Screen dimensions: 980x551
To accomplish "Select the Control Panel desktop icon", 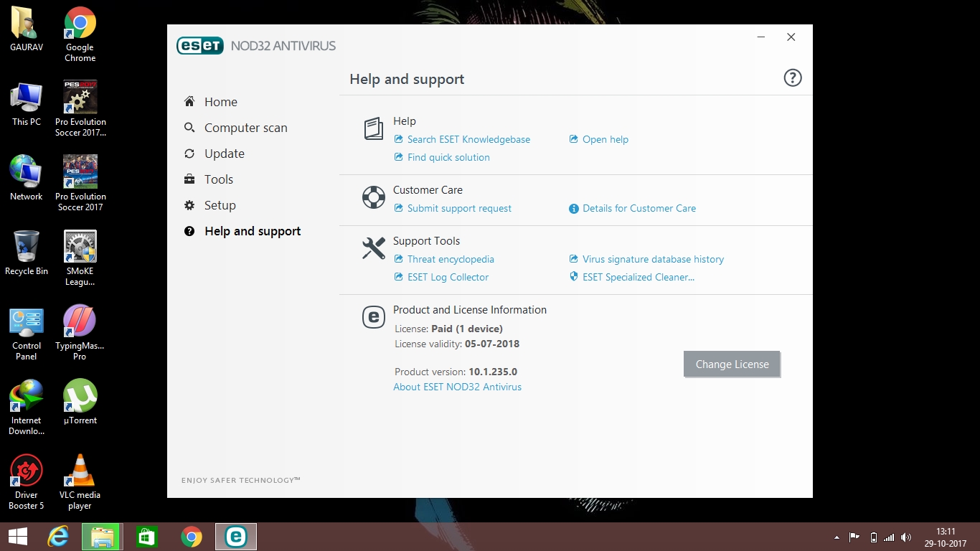I will 27,334.
